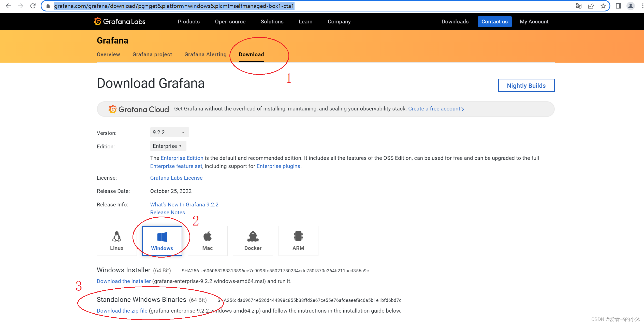
Task: Open the Products menu
Action: (x=189, y=22)
